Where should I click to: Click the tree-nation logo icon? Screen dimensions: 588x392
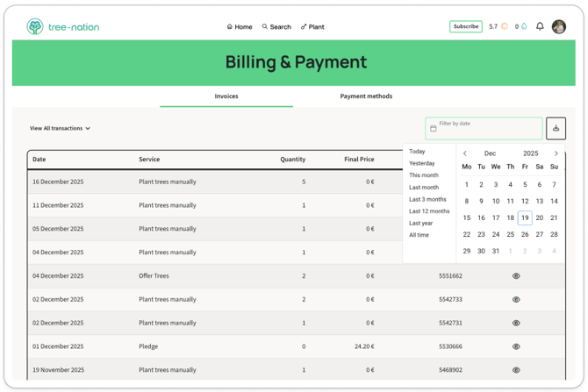(x=34, y=26)
